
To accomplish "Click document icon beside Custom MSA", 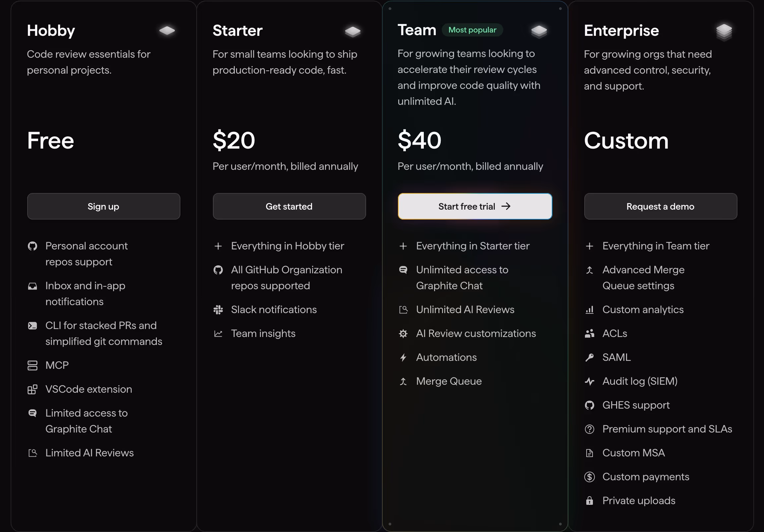I will point(589,453).
